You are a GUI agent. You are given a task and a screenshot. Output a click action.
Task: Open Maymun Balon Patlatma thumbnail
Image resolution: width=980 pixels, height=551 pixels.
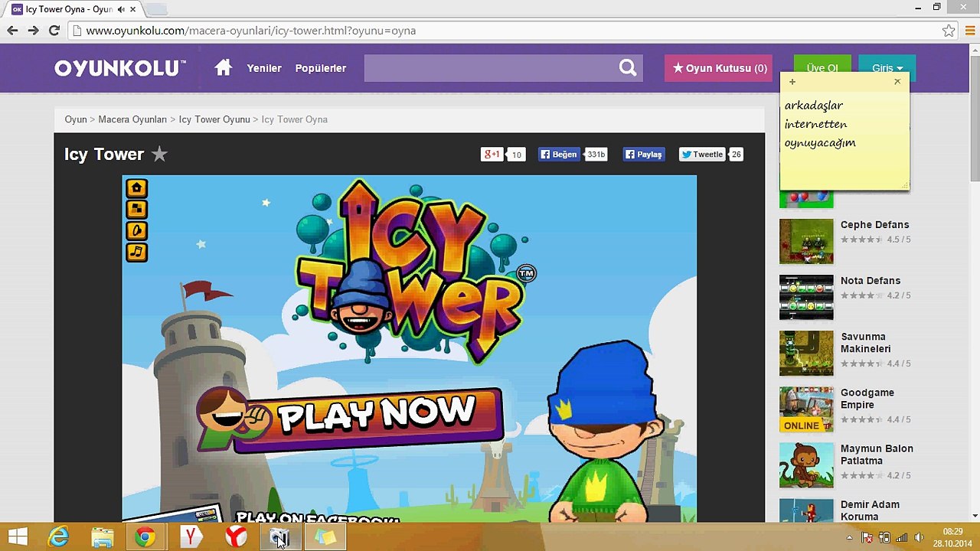pos(806,465)
